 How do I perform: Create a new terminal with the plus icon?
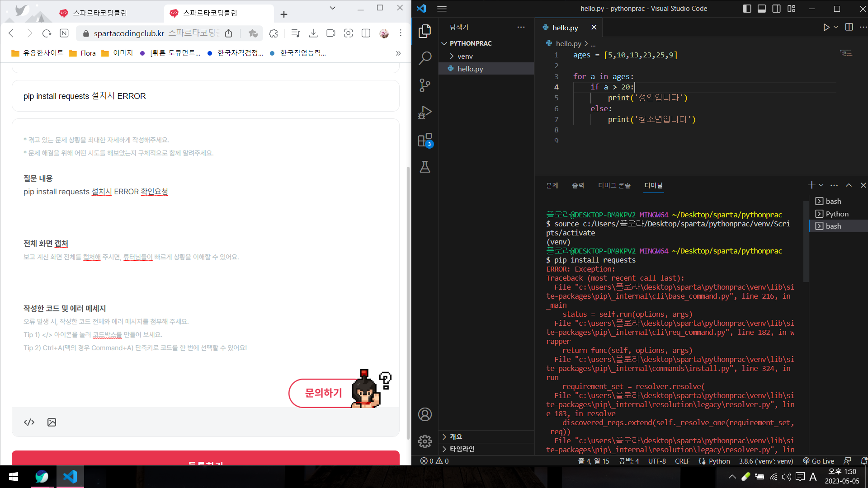pyautogui.click(x=811, y=185)
